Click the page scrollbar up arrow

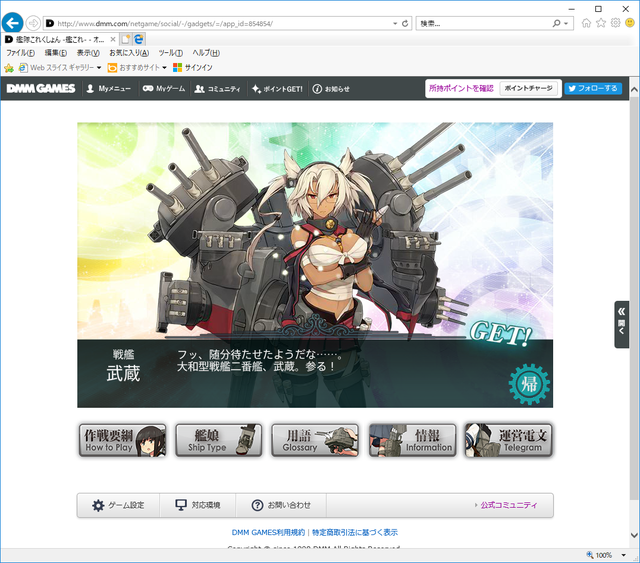click(x=634, y=89)
